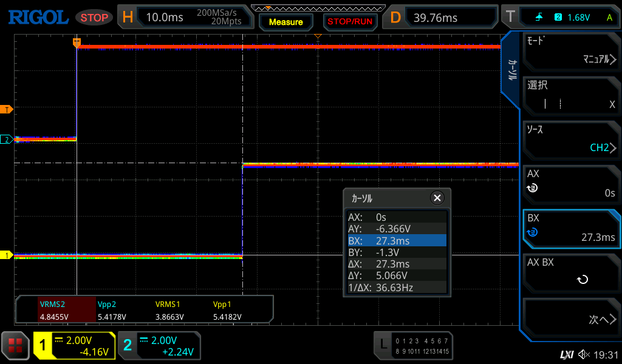The image size is (622, 364).
Task: Click the Measure button
Action: click(285, 22)
